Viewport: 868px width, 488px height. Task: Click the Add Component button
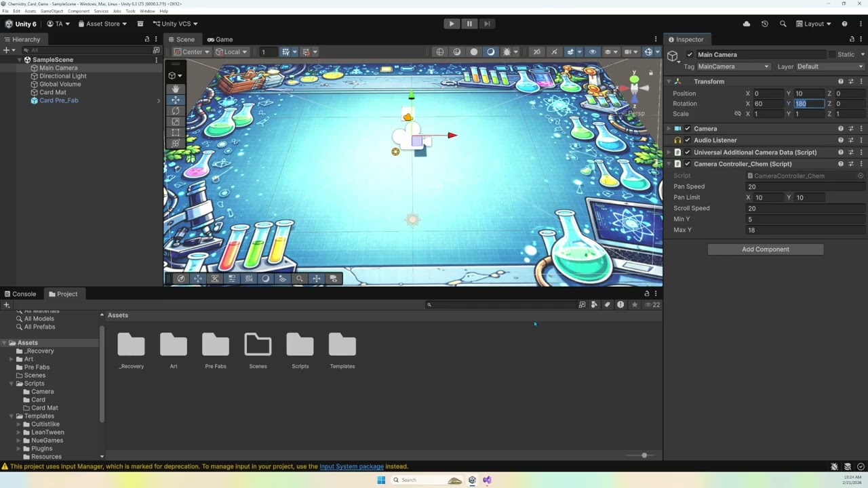click(x=766, y=249)
